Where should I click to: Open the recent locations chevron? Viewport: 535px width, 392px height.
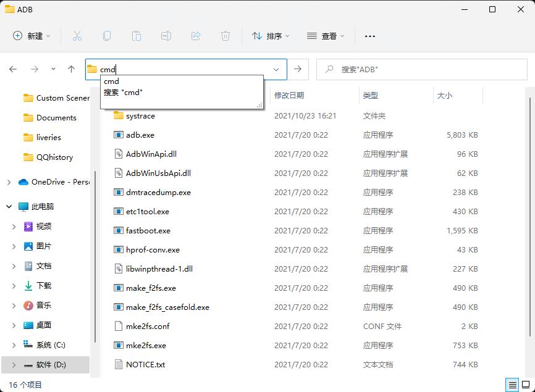53,69
